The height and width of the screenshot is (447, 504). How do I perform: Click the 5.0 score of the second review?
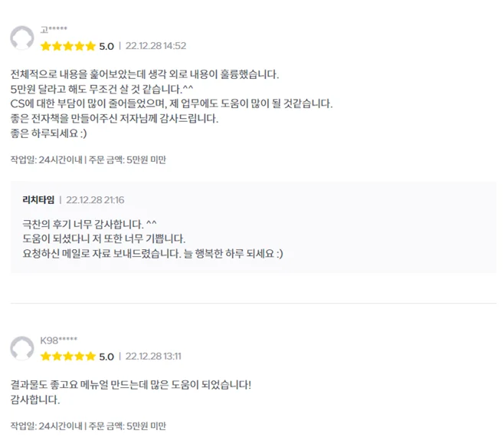106,357
